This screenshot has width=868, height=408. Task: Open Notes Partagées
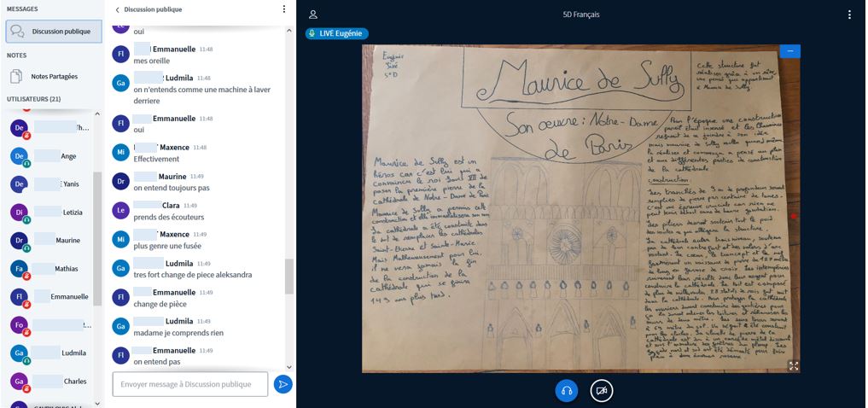click(x=54, y=77)
